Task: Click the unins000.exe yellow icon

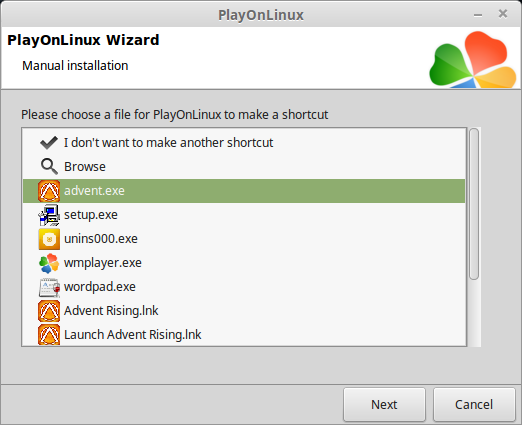Action: [x=49, y=239]
